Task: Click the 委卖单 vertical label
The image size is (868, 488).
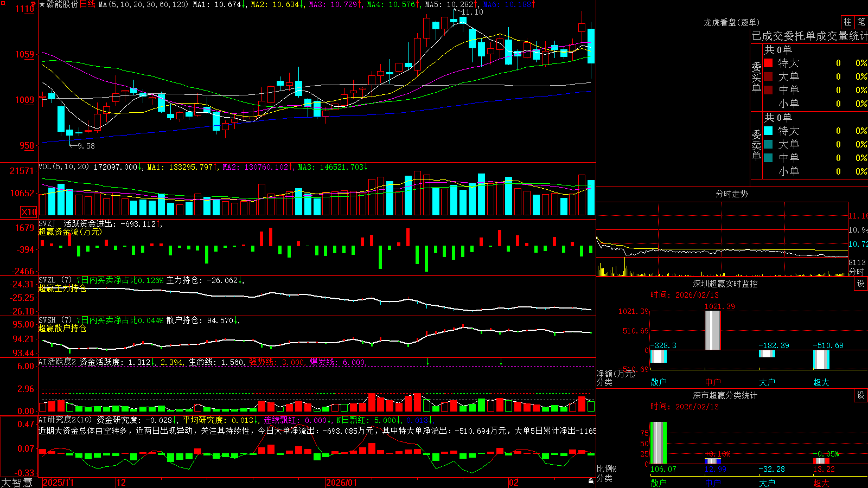Action: pyautogui.click(x=756, y=144)
